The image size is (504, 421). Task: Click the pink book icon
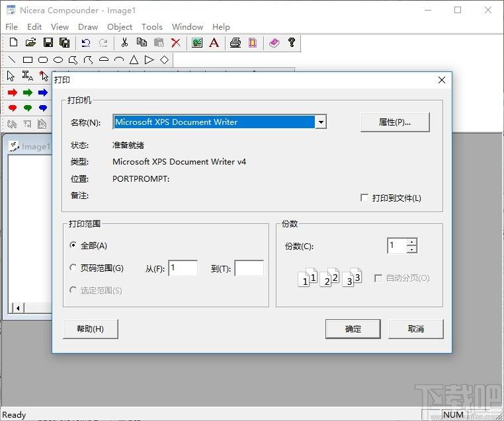click(x=274, y=42)
